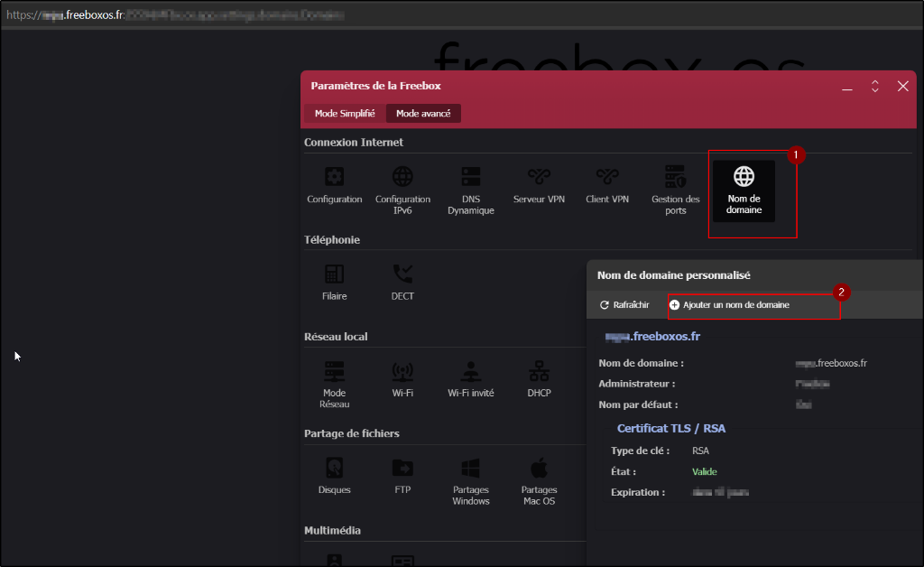
Task: Open Gestion des ports settings
Action: tap(675, 191)
